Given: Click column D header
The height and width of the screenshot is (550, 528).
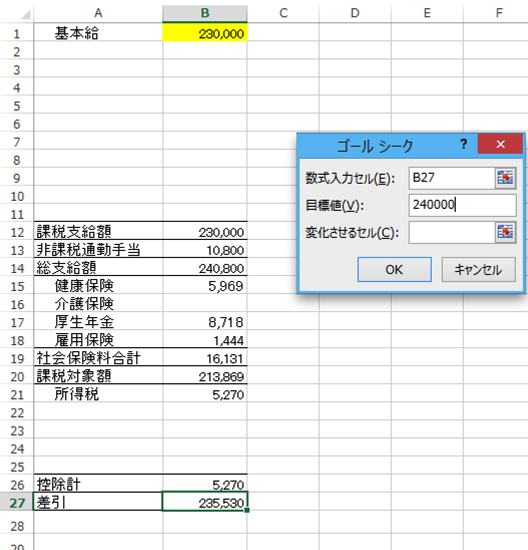Looking at the screenshot, I should (x=355, y=13).
